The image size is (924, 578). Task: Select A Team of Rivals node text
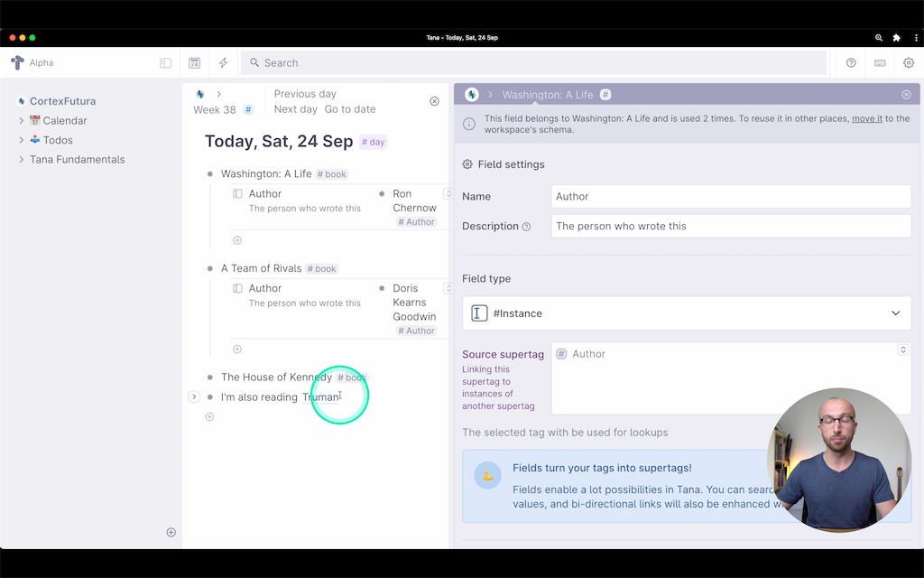(x=261, y=268)
